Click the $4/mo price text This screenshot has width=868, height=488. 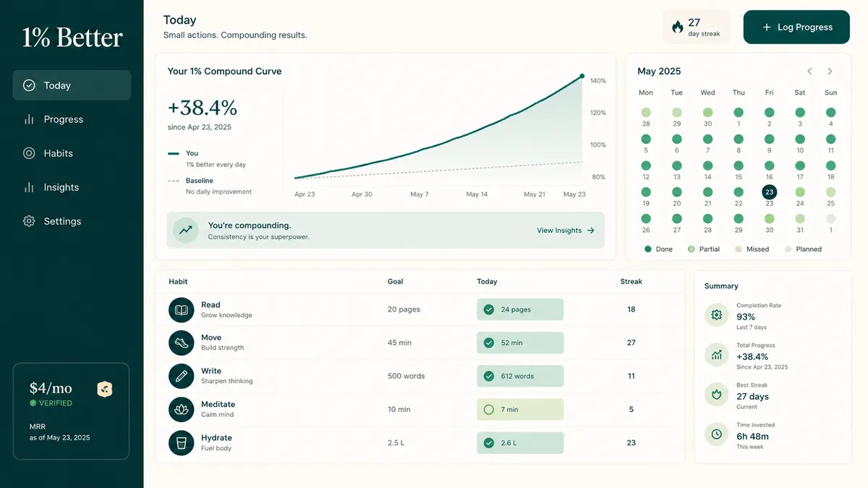coord(51,388)
